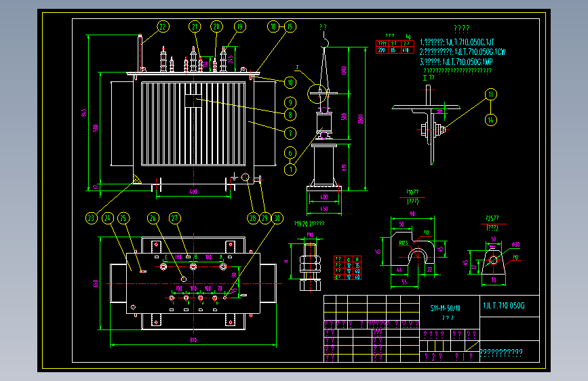Click balloon 11 in detail view
Viewport: 588px width, 381px height.
[x=490, y=94]
